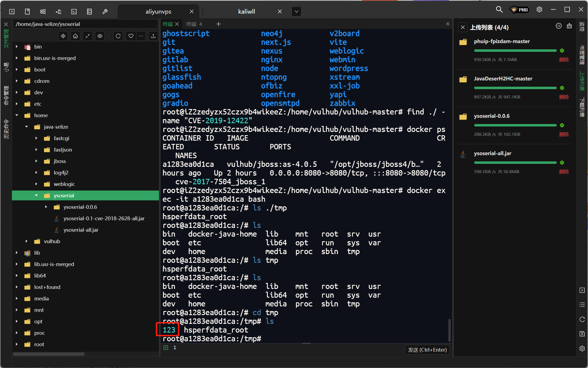Open the search magnifier in title bar
This screenshot has width=588, height=368.
click(x=499, y=10)
